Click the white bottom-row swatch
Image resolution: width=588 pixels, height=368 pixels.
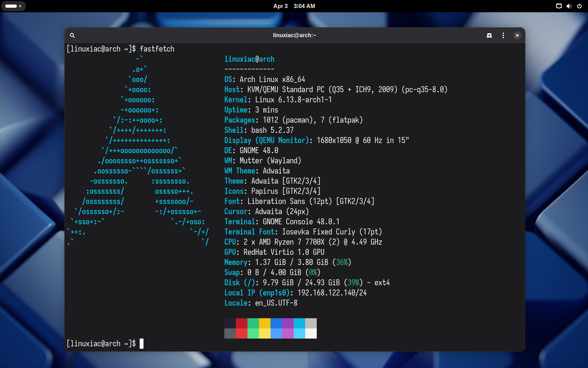[x=311, y=333]
